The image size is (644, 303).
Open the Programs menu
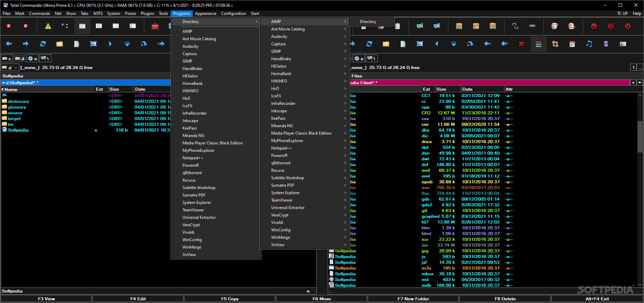click(181, 14)
